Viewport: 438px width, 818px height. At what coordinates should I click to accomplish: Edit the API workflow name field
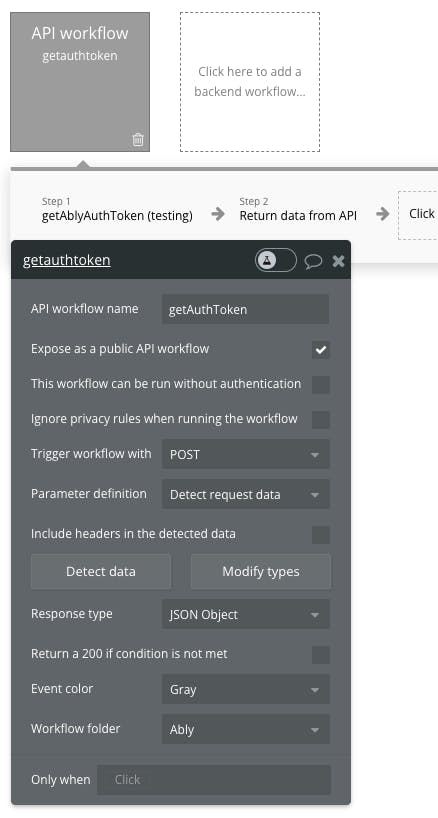pos(246,309)
